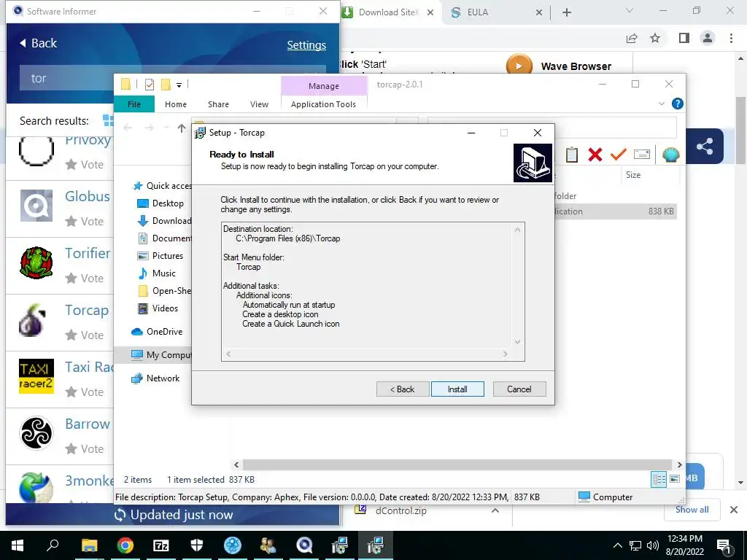Click Install in the Torcap setup
The image size is (747, 560).
(457, 389)
